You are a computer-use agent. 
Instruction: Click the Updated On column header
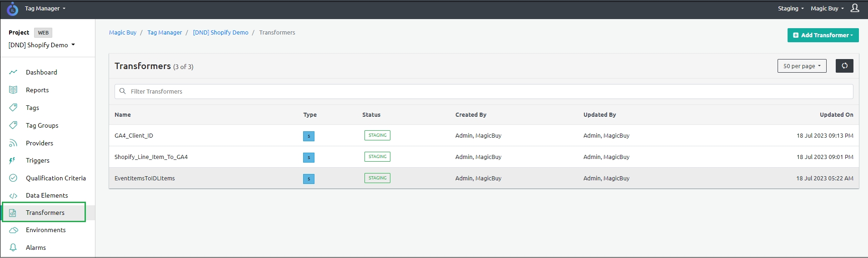tap(836, 114)
